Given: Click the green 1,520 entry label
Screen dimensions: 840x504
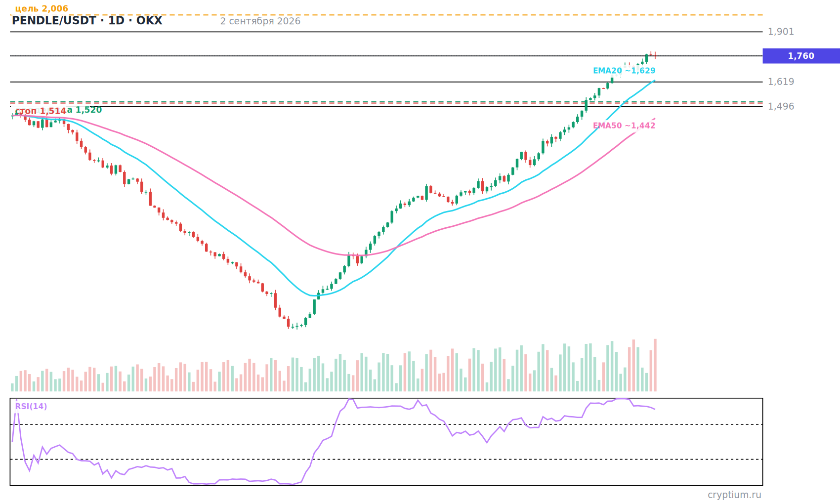Looking at the screenshot, I should click(x=84, y=110).
